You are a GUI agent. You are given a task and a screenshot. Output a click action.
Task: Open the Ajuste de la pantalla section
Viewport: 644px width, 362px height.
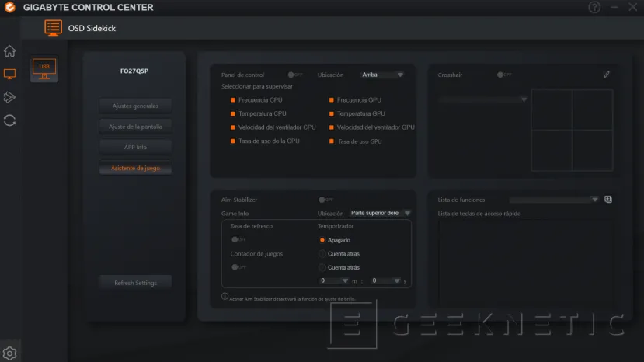[135, 126]
